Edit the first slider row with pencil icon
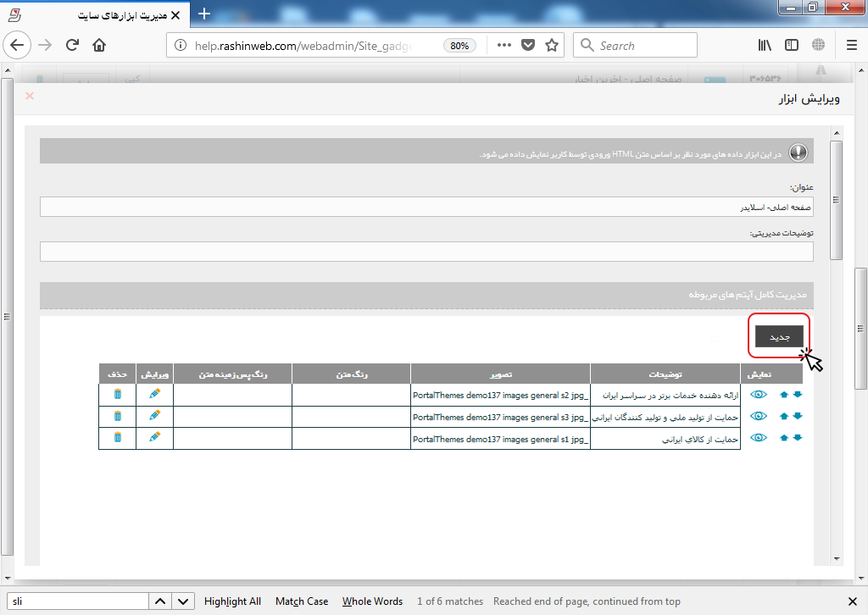The height and width of the screenshot is (615, 868). 154,394
